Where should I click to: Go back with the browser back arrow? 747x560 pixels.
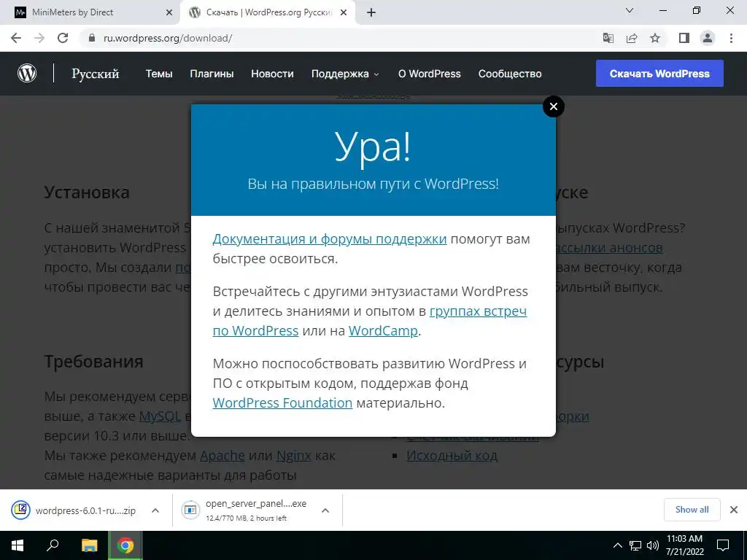(x=16, y=38)
